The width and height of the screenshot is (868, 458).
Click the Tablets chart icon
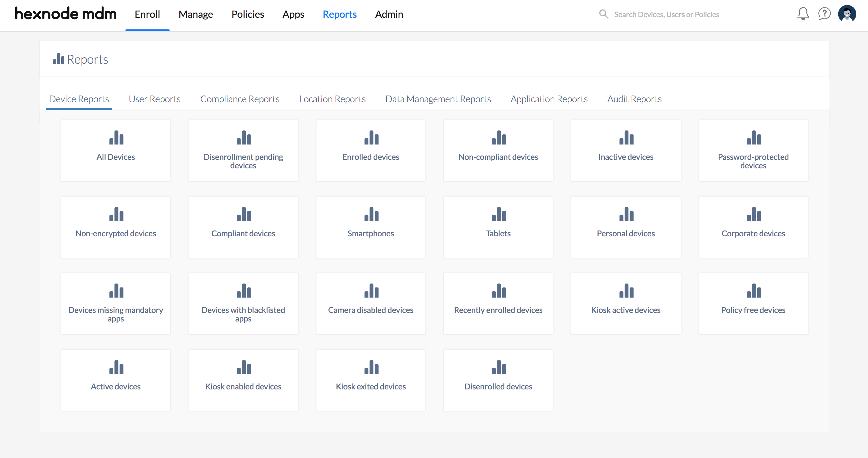[499, 214]
